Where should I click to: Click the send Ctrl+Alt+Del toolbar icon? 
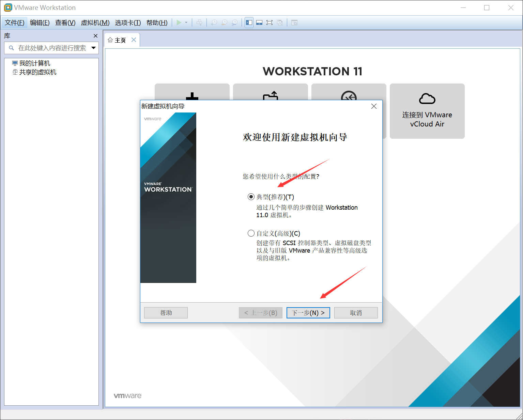[x=199, y=22]
